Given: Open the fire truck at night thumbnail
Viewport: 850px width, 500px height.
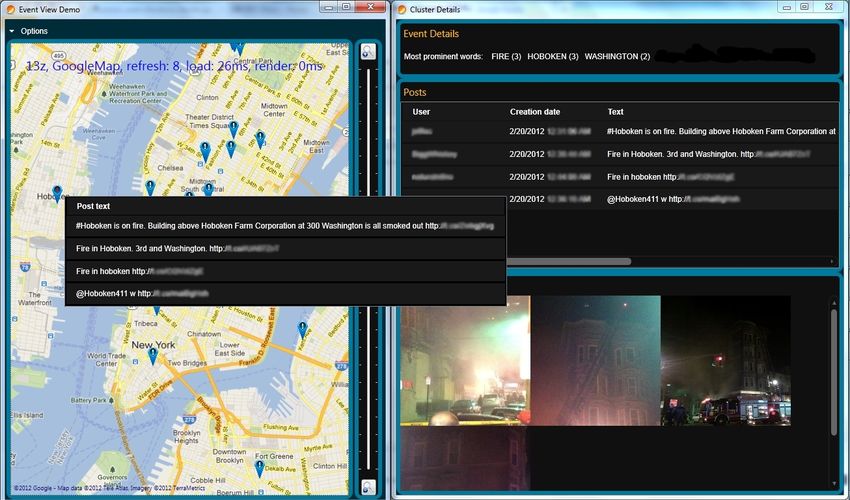Looking at the screenshot, I should coord(726,361).
